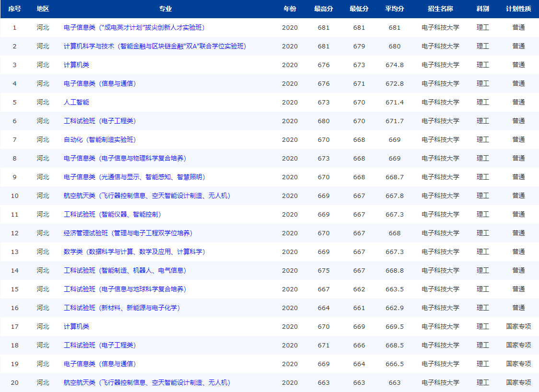
Task: Open 计算机类 link in row 17
Action: (x=76, y=326)
